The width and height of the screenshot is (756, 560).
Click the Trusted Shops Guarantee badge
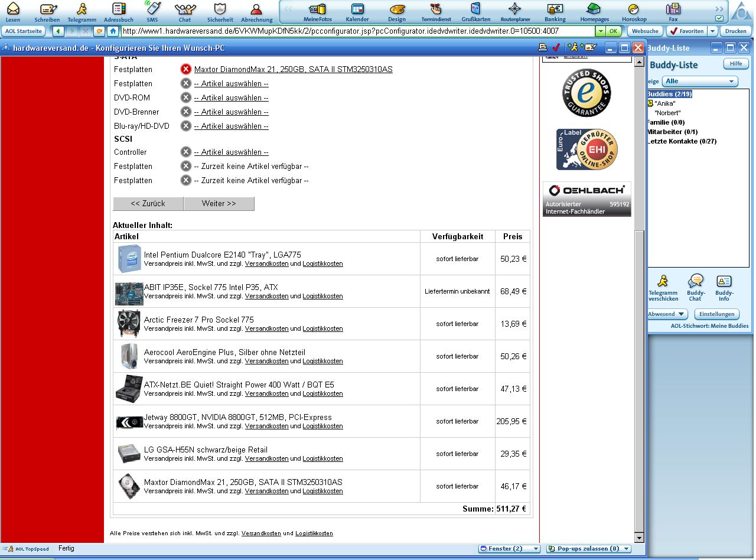586,93
